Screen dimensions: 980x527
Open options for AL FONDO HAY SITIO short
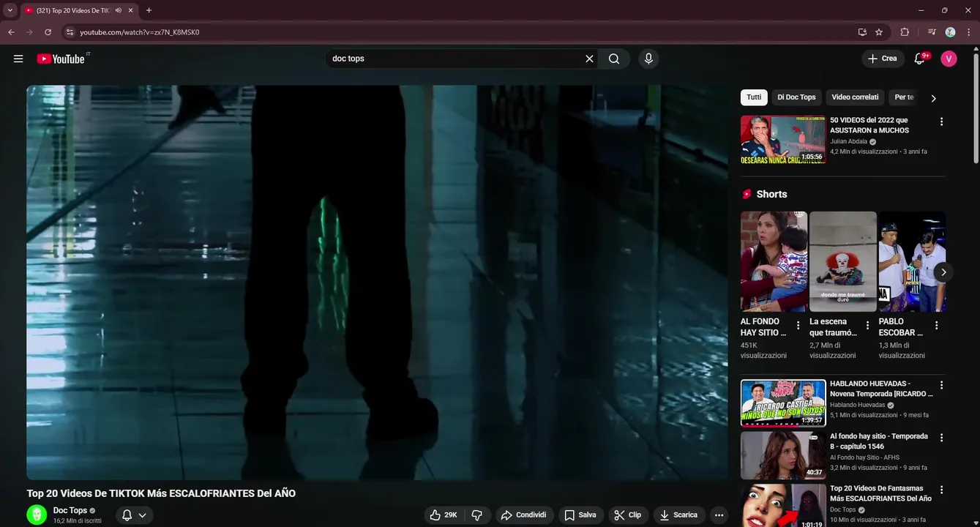point(798,326)
